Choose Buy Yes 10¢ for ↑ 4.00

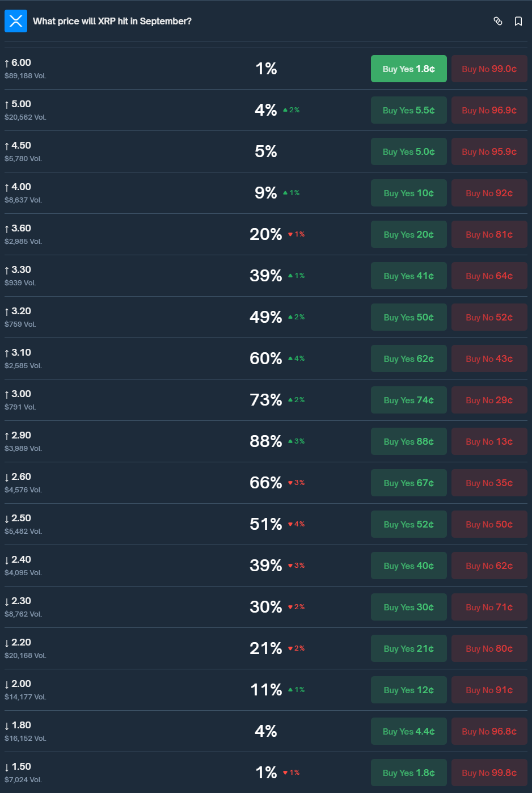pyautogui.click(x=409, y=193)
